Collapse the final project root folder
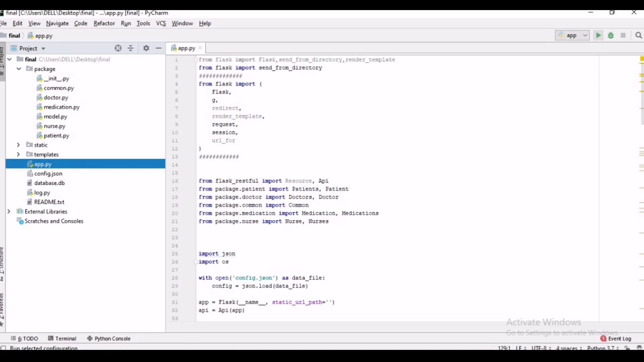The width and height of the screenshot is (644, 362). [x=9, y=59]
